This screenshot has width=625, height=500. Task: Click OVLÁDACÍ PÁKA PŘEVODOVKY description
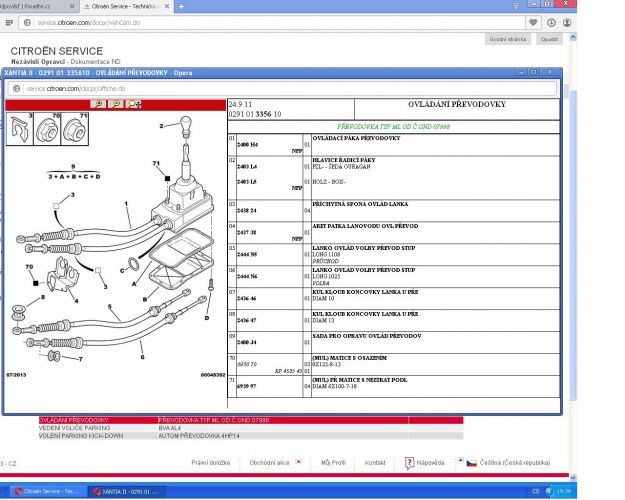click(x=356, y=138)
